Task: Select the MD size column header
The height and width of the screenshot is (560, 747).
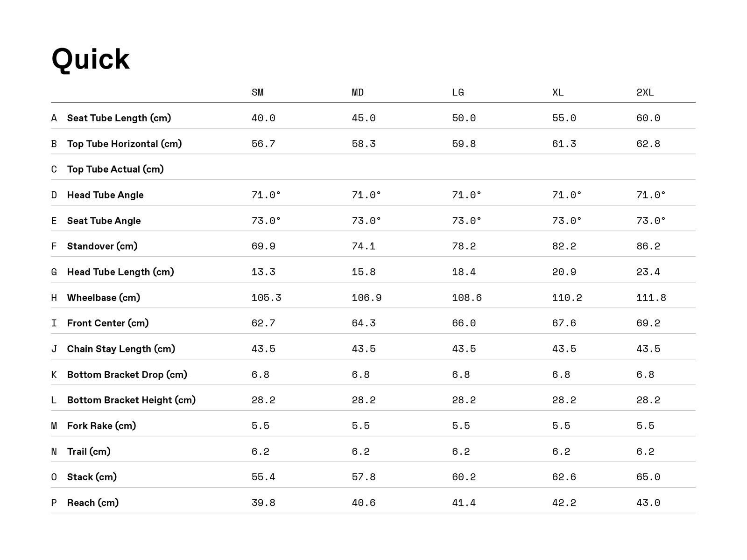Action: tap(358, 92)
